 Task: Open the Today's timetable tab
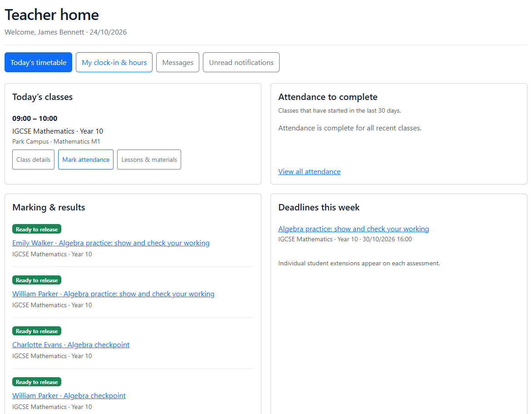38,63
